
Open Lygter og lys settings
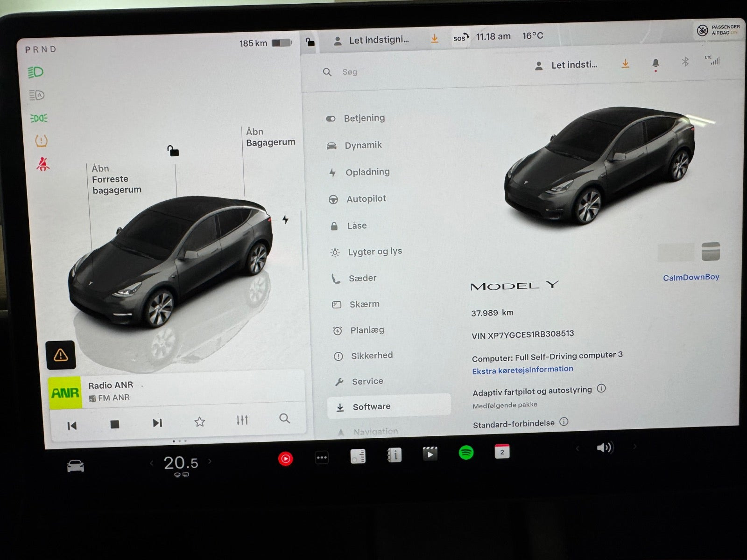click(x=366, y=252)
